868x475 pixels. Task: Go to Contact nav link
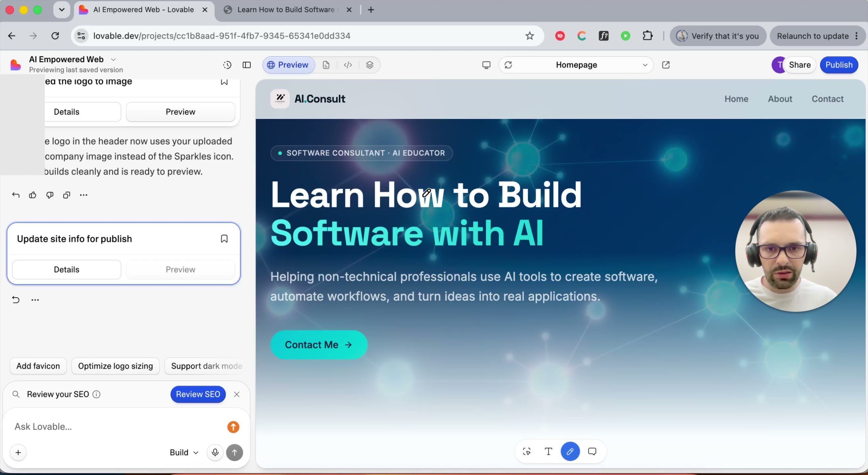pyautogui.click(x=827, y=99)
